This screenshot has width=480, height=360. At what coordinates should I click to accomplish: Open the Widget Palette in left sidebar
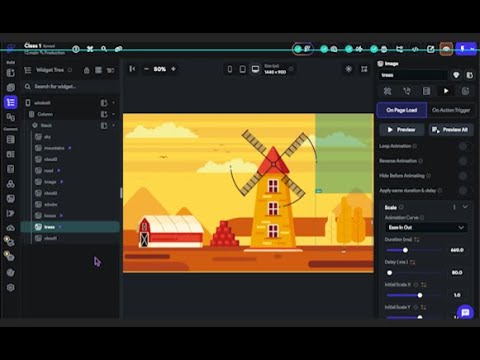(11, 73)
